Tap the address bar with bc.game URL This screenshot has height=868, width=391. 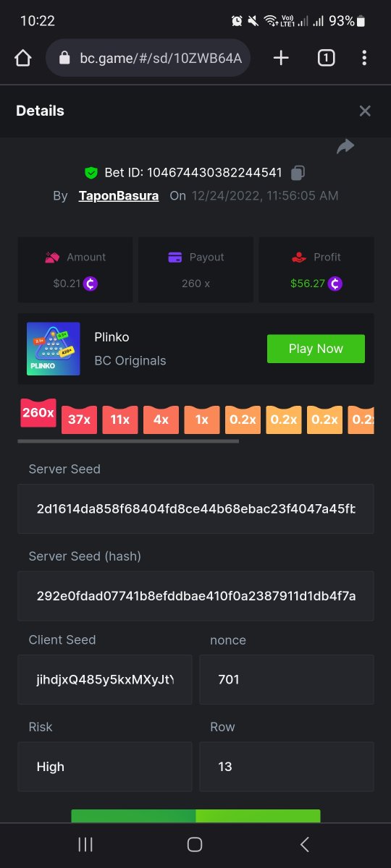148,58
